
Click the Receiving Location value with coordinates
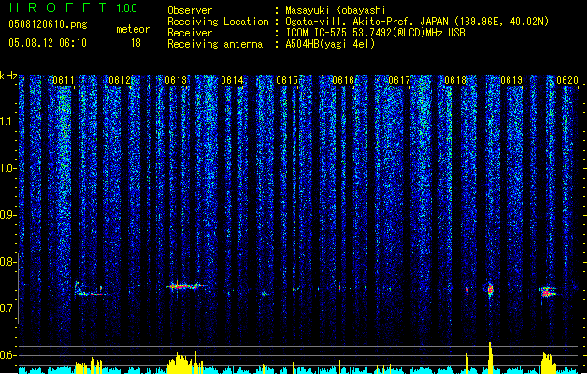(x=417, y=22)
